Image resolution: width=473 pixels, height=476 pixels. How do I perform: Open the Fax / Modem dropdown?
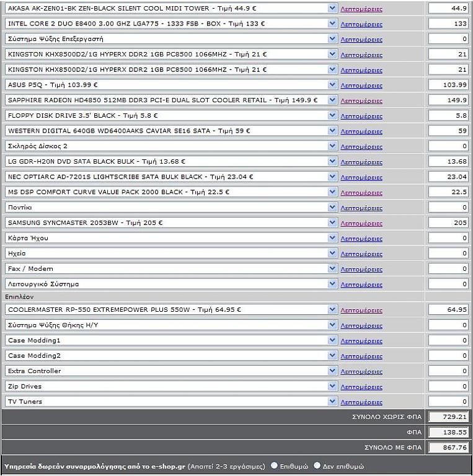171,268
